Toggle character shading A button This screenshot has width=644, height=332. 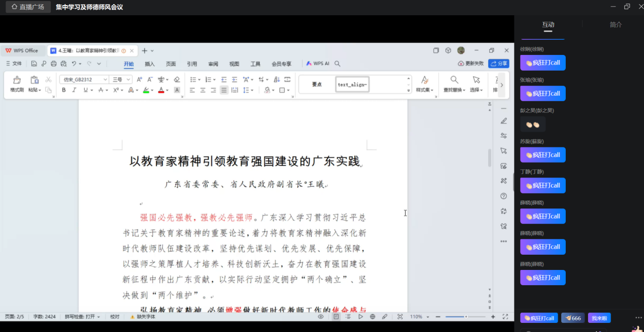click(177, 90)
